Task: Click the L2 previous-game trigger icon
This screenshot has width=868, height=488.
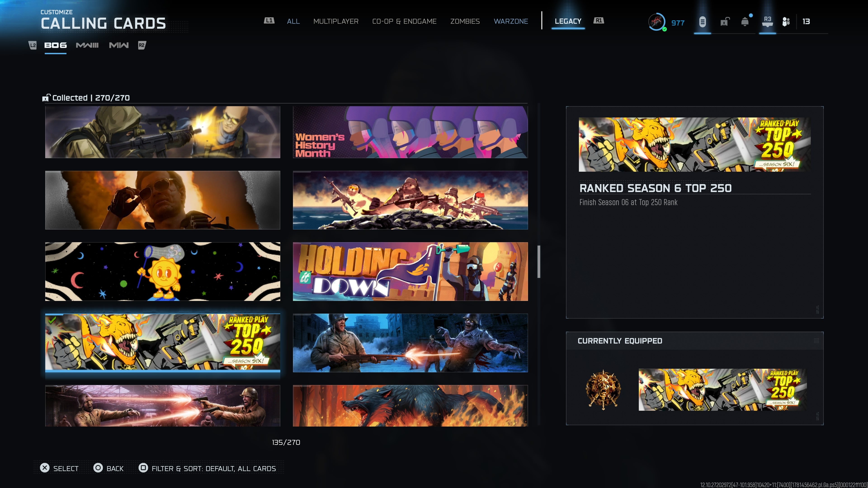Action: click(x=32, y=45)
